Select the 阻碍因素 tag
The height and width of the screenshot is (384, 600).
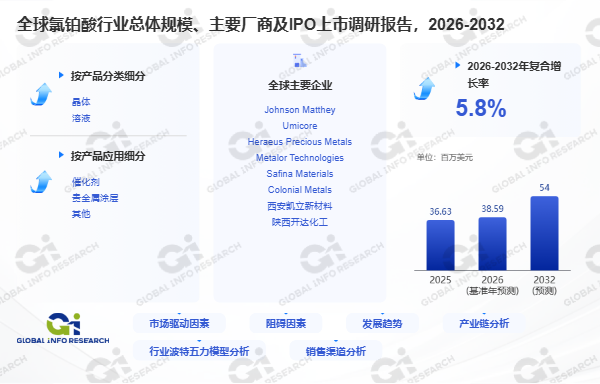(x=286, y=324)
